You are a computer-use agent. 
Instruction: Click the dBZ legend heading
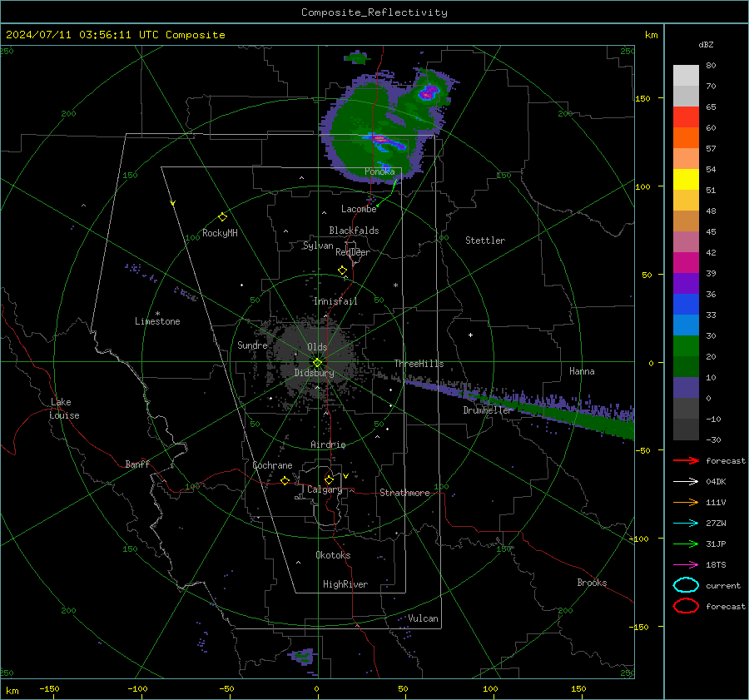(706, 44)
